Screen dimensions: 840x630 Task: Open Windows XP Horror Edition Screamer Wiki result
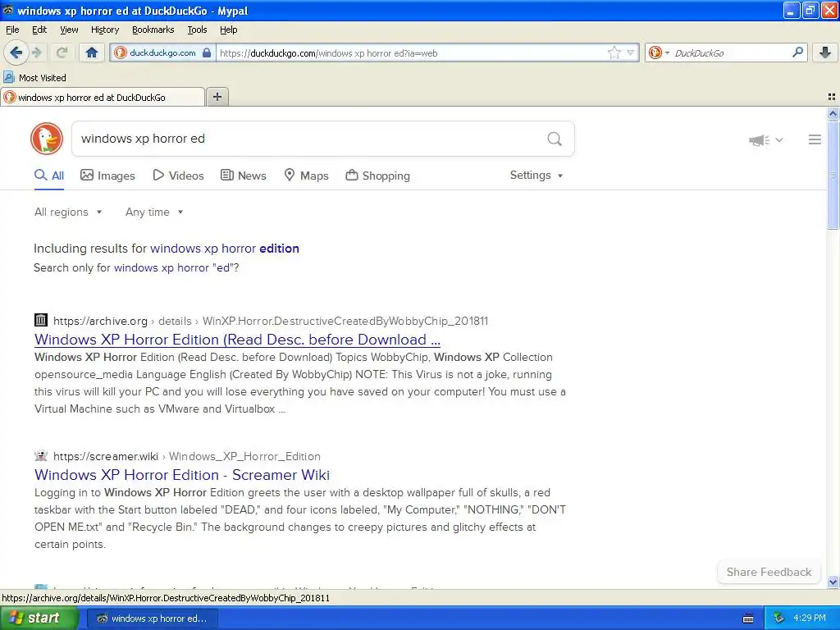[182, 475]
